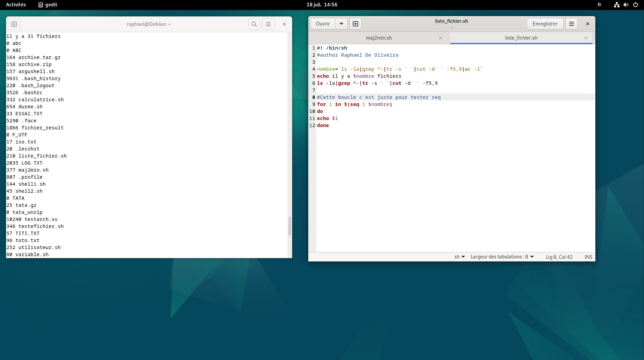This screenshot has width=644, height=360.
Task: Close the maj2min.sh tab
Action: [x=440, y=38]
